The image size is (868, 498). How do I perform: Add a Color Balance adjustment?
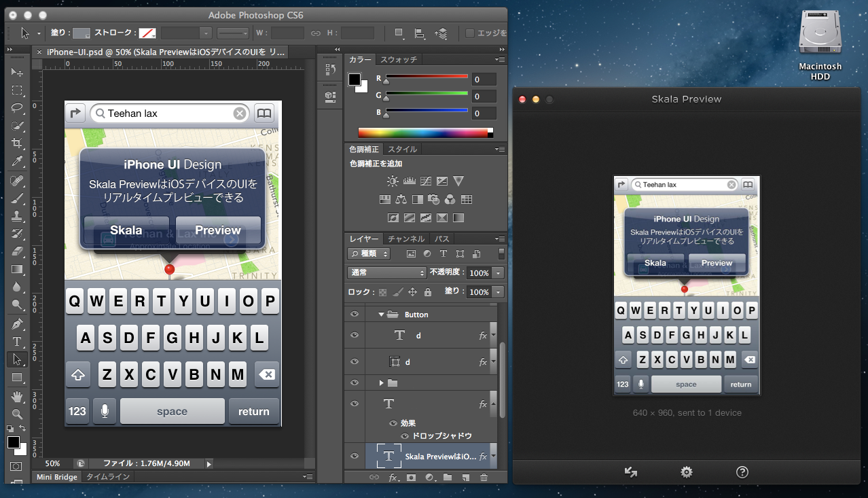point(401,199)
